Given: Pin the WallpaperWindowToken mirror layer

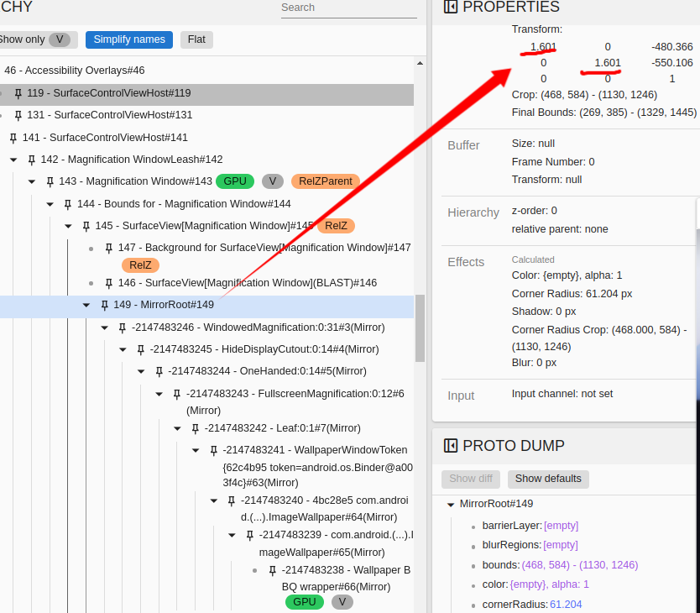Looking at the screenshot, I should [214, 450].
